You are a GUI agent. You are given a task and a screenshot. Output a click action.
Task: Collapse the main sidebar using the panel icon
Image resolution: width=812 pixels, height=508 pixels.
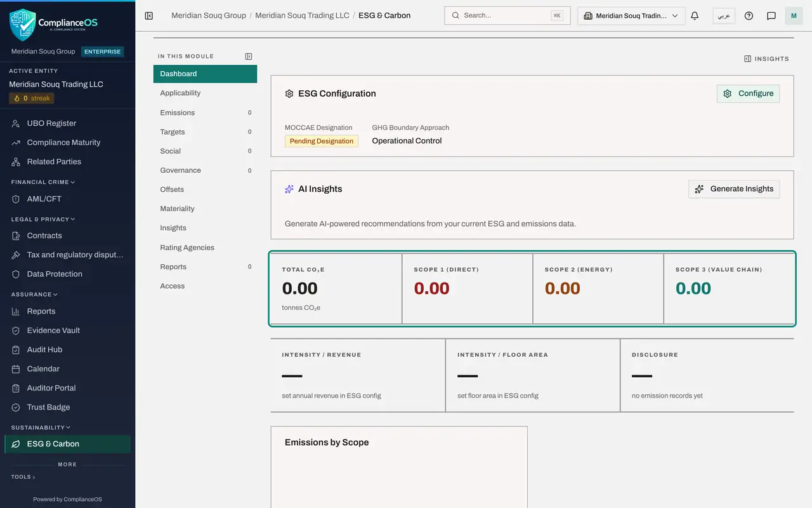[x=149, y=16]
